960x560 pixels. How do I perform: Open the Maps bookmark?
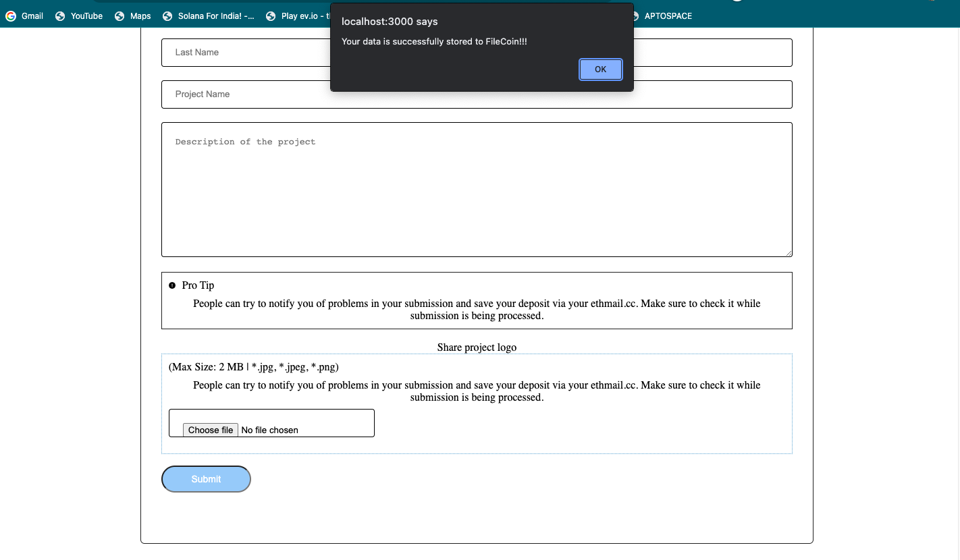coord(133,16)
